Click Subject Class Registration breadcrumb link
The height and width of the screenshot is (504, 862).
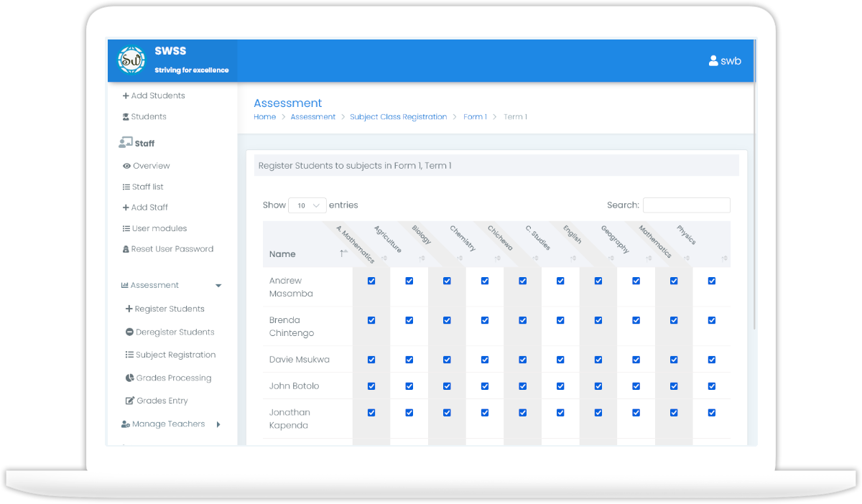[x=398, y=117]
